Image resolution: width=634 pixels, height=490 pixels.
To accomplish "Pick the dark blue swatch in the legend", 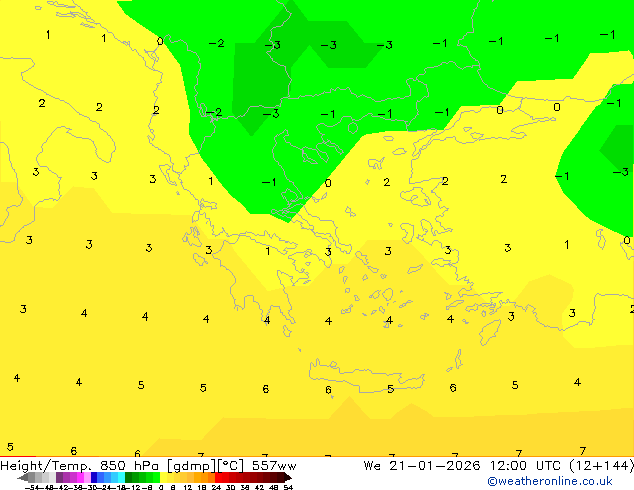I will [x=94, y=478].
